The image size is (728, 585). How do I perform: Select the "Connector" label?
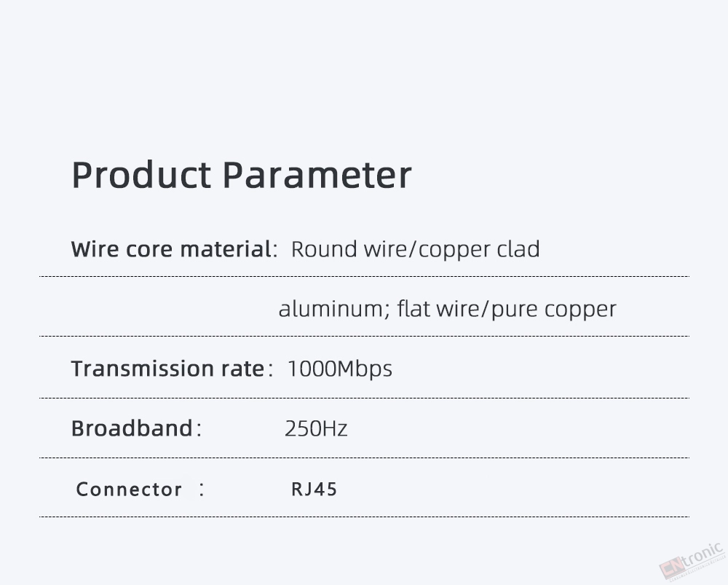(129, 489)
